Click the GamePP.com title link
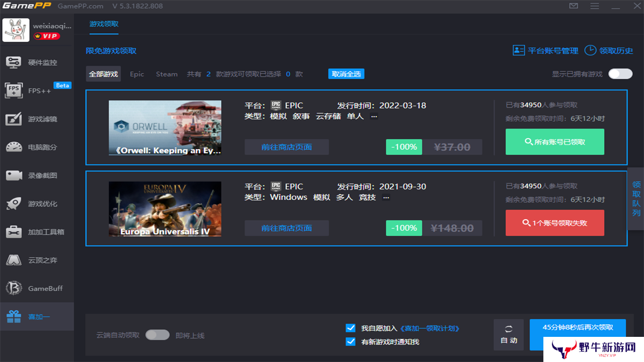Viewport: 644px width, 362px height. coord(80,6)
